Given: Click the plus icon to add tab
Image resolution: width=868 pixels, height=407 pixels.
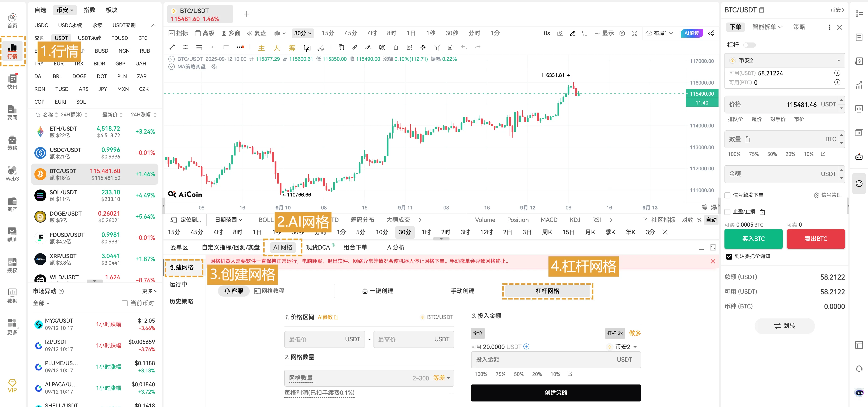Looking at the screenshot, I should click(x=247, y=14).
